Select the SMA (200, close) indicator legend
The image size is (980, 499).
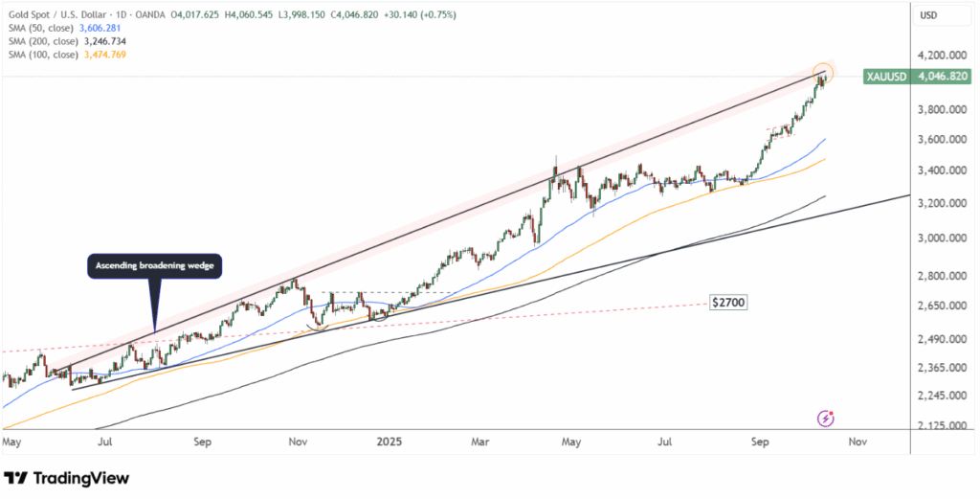(43, 42)
